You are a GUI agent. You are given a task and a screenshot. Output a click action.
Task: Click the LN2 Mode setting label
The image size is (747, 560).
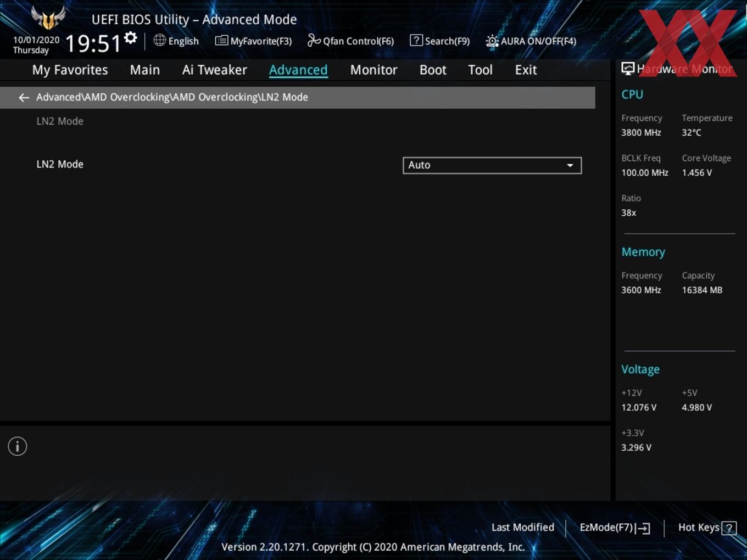point(60,164)
